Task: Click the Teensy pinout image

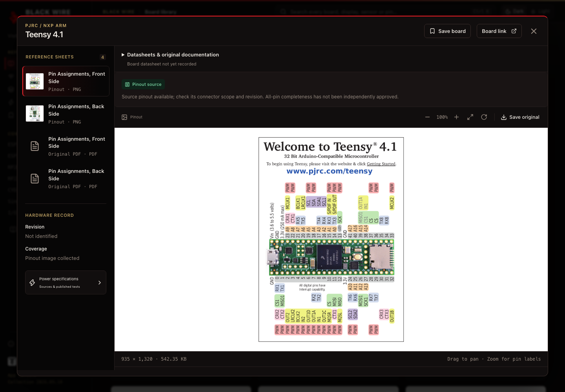Action: 331,240
